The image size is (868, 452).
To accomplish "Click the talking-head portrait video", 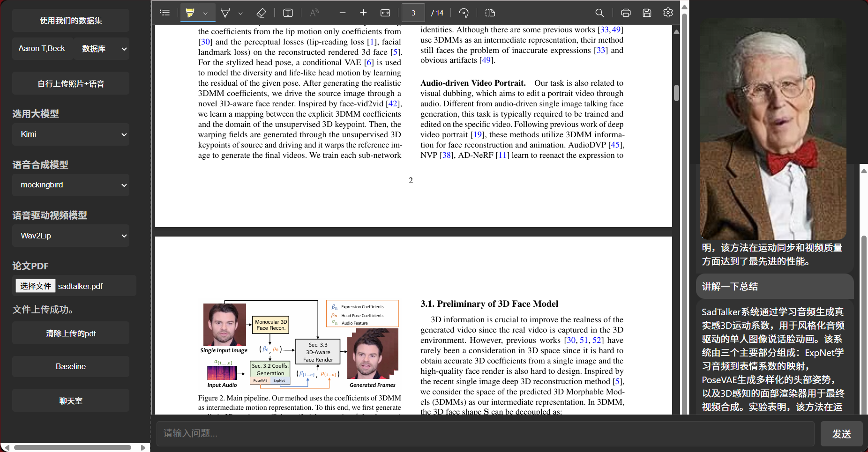I will [x=773, y=129].
